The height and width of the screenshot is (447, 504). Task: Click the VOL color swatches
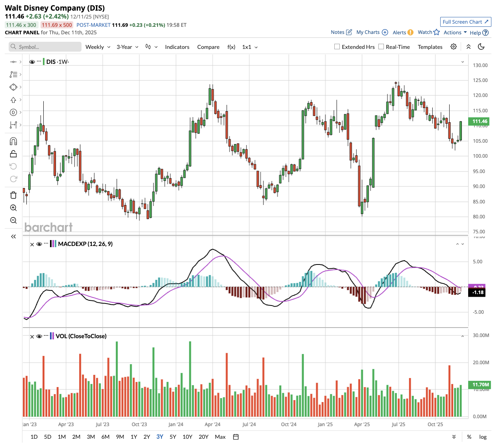point(52,336)
